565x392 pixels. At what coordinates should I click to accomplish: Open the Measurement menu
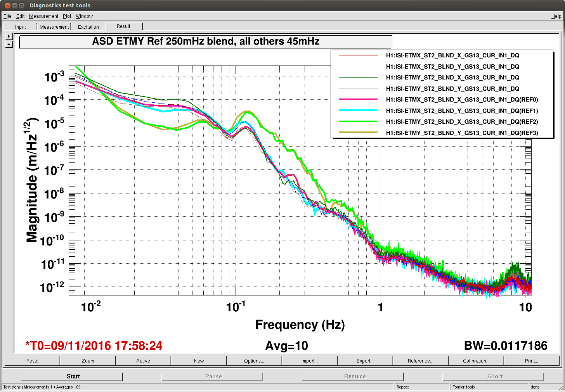coord(44,16)
